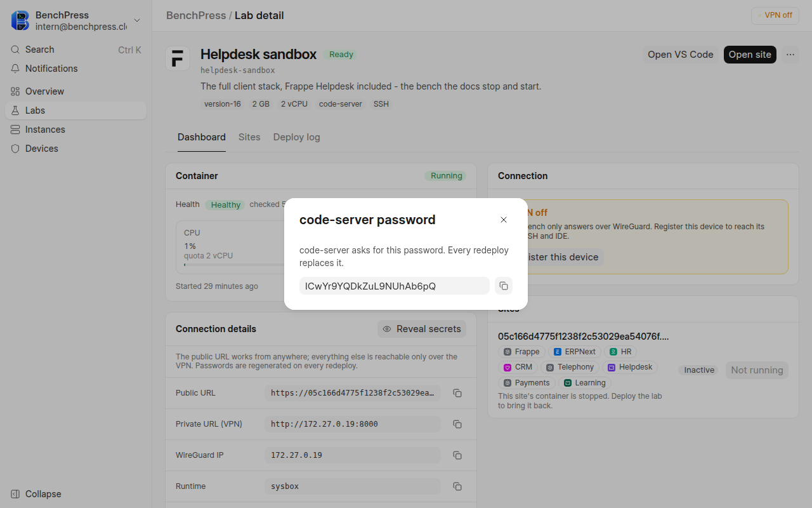Close the code-server password dialog
Screen dimensions: 812x508
click(504, 220)
